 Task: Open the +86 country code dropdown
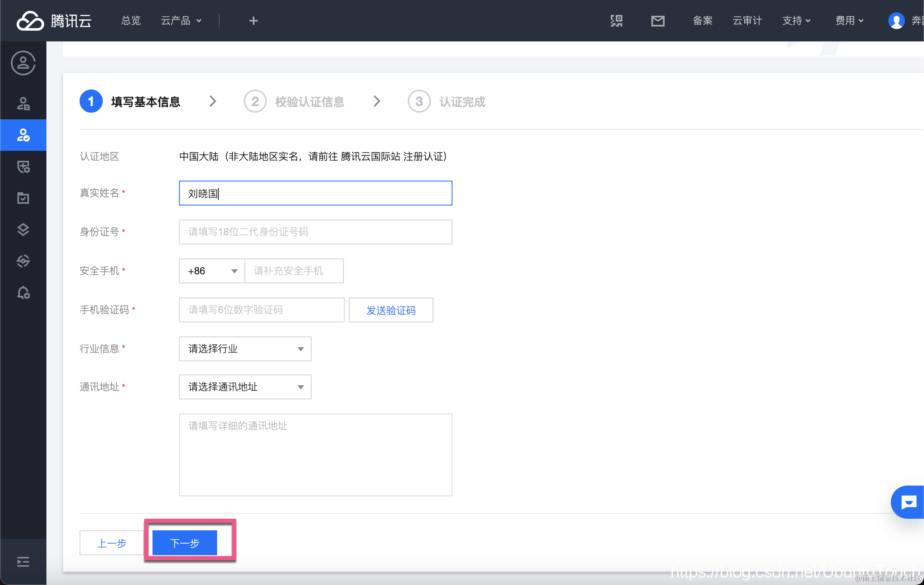212,271
